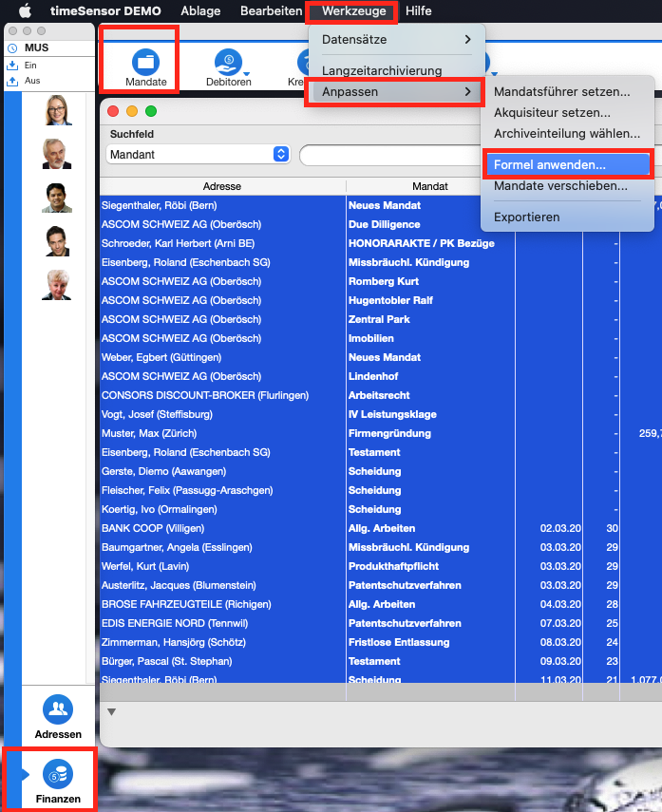662x812 pixels.
Task: Expand the disclosure triangle below the list
Action: point(111,712)
